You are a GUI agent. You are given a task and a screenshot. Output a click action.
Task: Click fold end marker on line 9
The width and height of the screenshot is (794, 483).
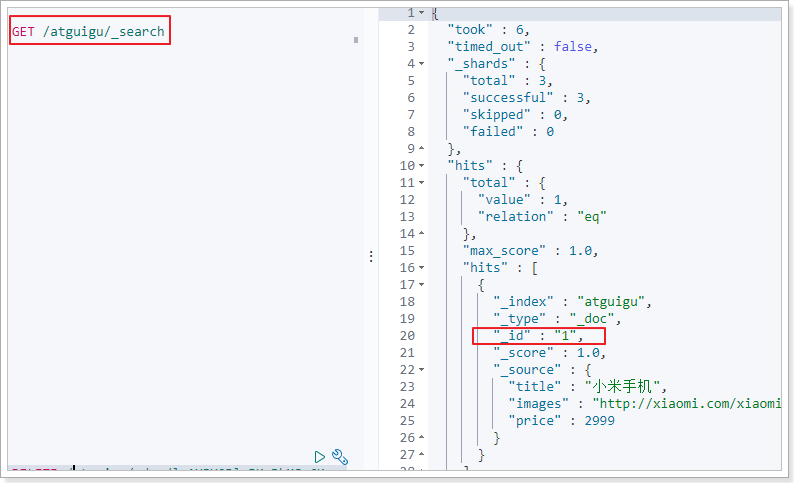tap(421, 148)
